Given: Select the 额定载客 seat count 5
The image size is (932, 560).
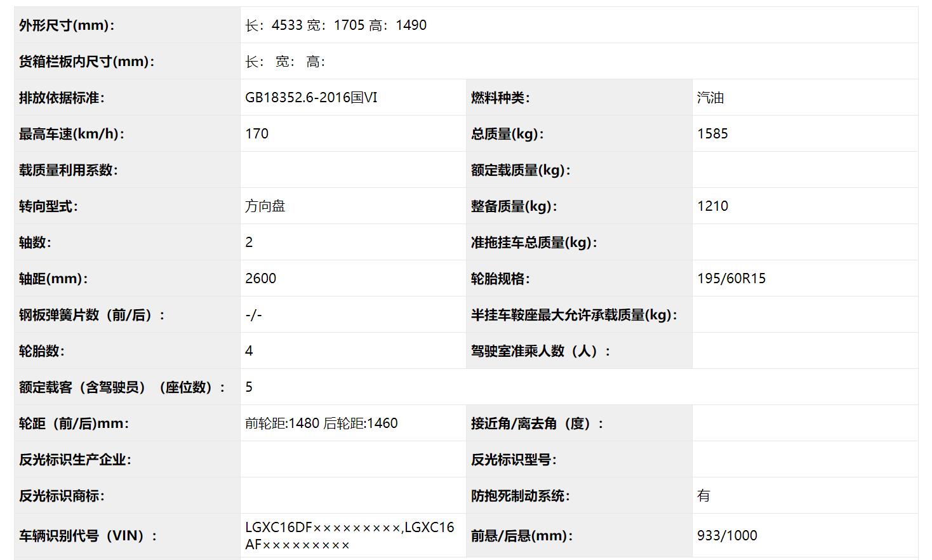Looking at the screenshot, I should [249, 386].
